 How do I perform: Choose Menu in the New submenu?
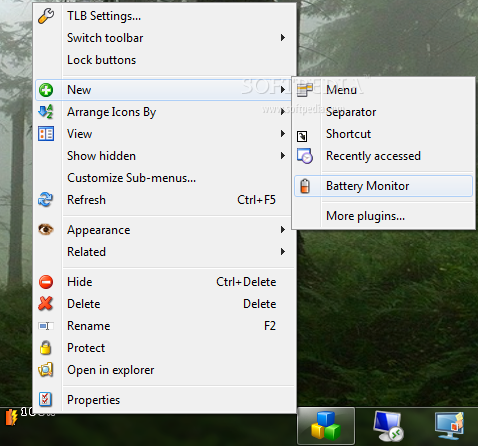click(383, 90)
